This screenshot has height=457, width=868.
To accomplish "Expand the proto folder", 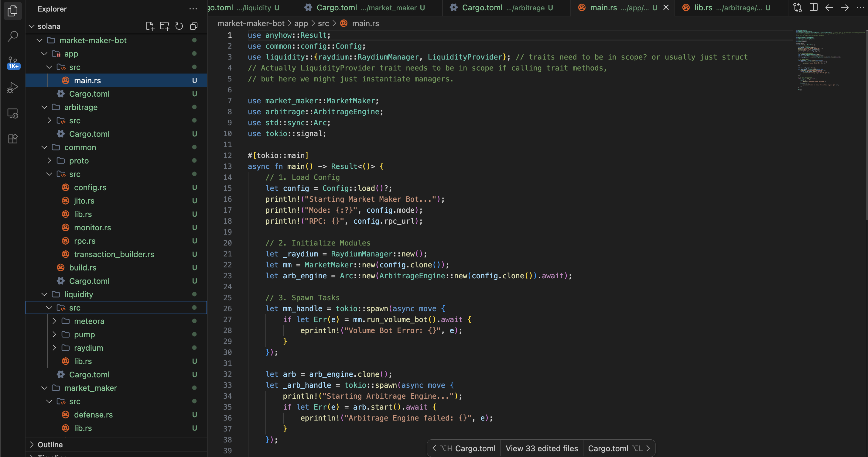I will pos(79,161).
